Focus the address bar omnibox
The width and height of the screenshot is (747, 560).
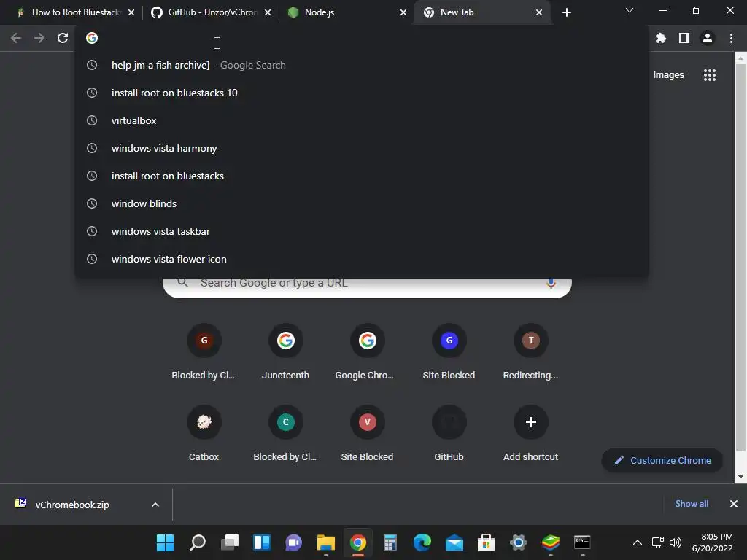coord(362,38)
